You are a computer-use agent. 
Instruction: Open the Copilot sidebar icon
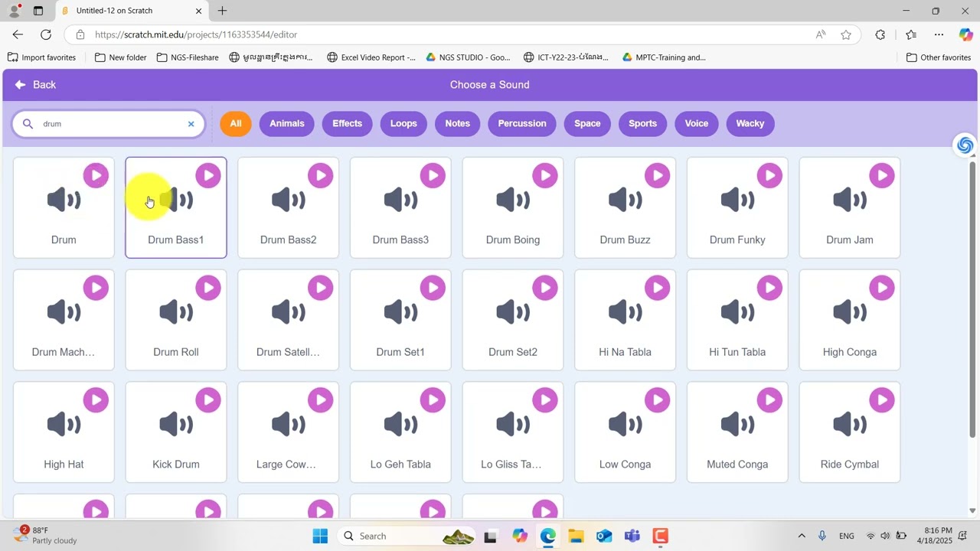[x=965, y=34]
